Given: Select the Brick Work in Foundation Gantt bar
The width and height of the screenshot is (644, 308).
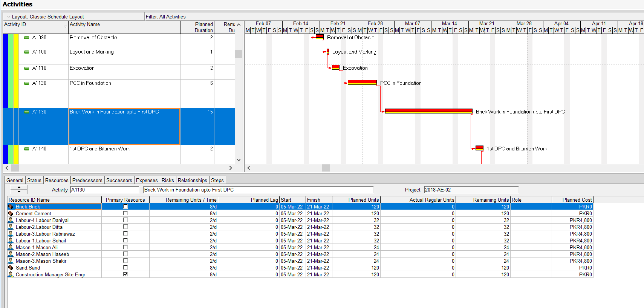Looking at the screenshot, I should coord(428,111).
